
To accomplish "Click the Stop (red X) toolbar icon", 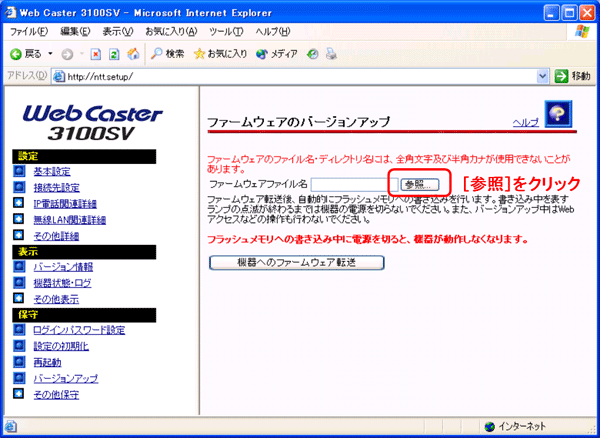I will tap(95, 55).
